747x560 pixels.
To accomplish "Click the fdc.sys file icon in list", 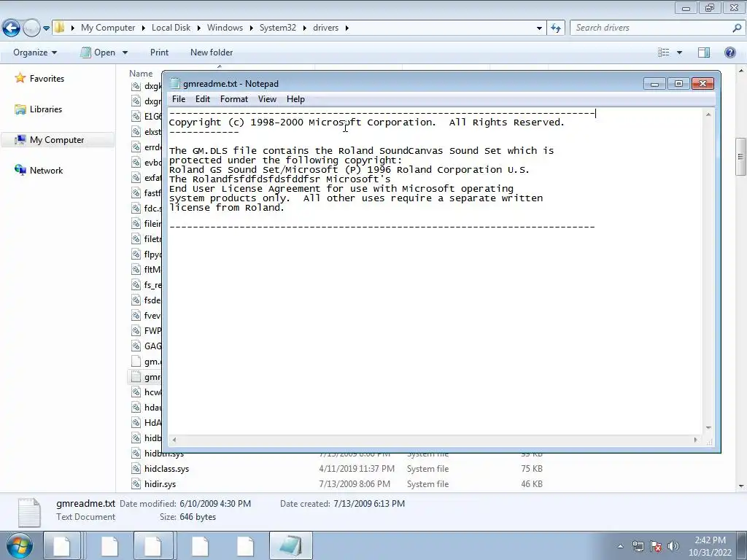I will point(136,208).
